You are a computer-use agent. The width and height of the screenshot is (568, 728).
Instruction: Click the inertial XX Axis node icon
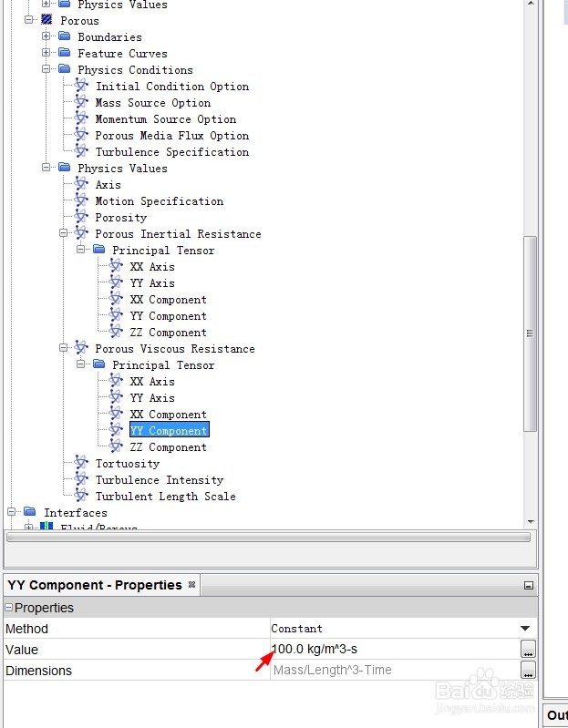coord(116,266)
